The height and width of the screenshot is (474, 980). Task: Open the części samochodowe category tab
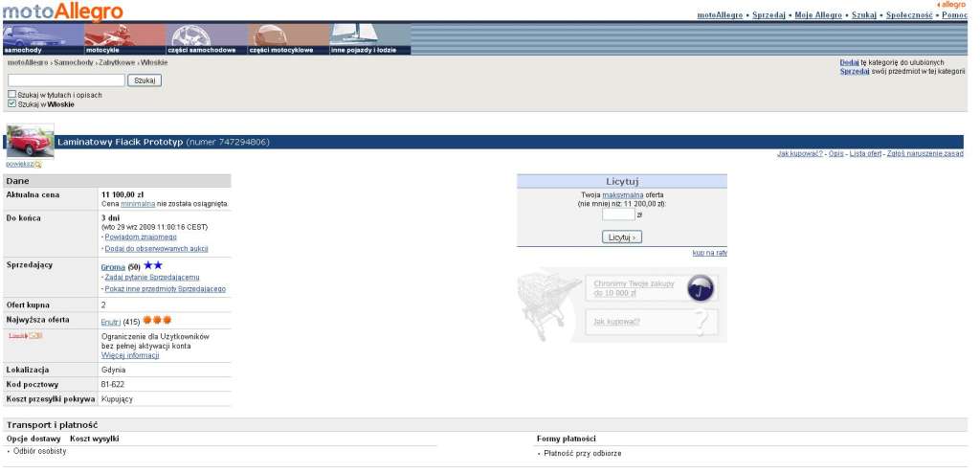pos(207,38)
